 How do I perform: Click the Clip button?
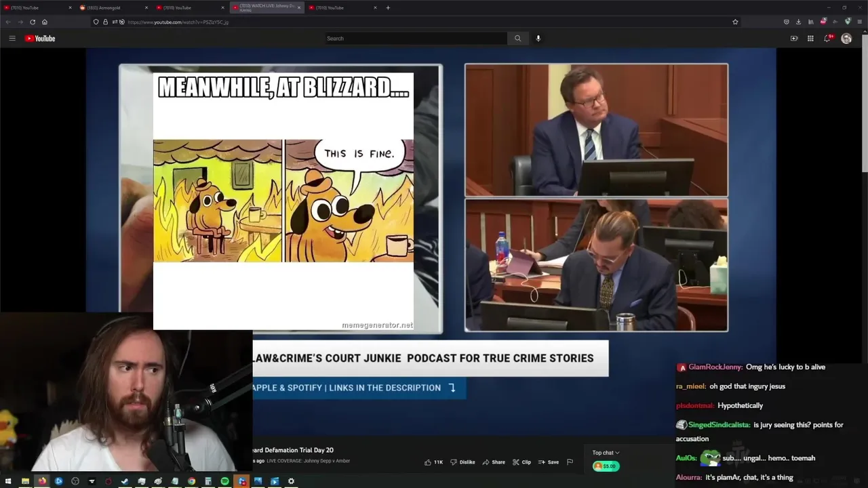click(521, 462)
